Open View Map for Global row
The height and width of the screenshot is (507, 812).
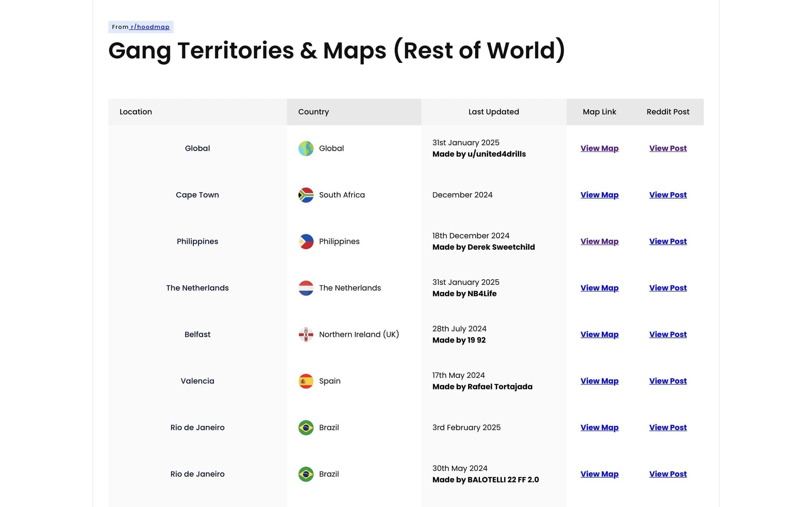599,148
